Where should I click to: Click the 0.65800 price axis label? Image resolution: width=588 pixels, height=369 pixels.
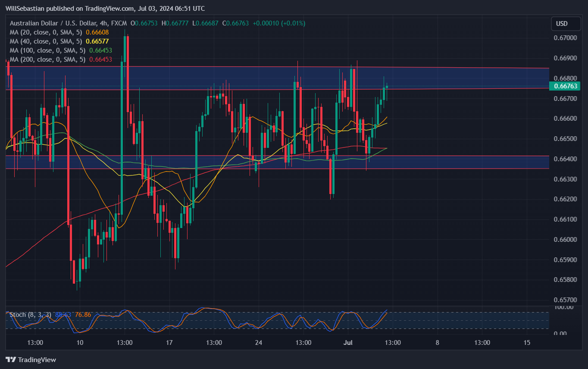(565, 280)
